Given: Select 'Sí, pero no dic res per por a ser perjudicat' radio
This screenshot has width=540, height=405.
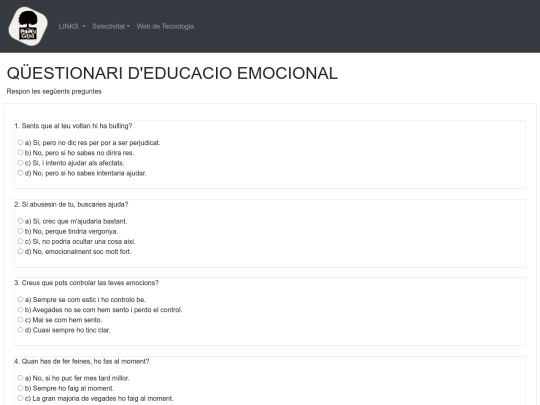Looking at the screenshot, I should tap(20, 142).
